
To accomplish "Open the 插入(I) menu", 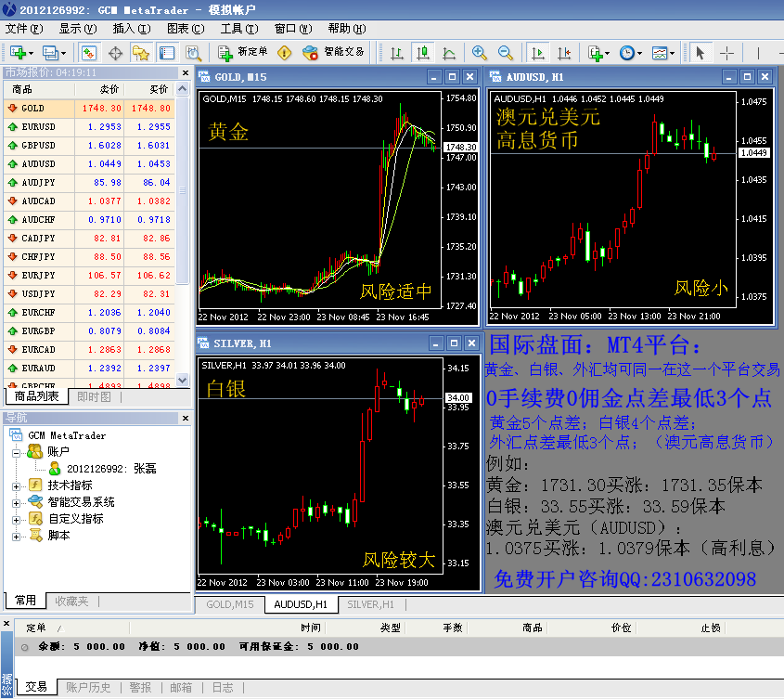I will pyautogui.click(x=132, y=29).
